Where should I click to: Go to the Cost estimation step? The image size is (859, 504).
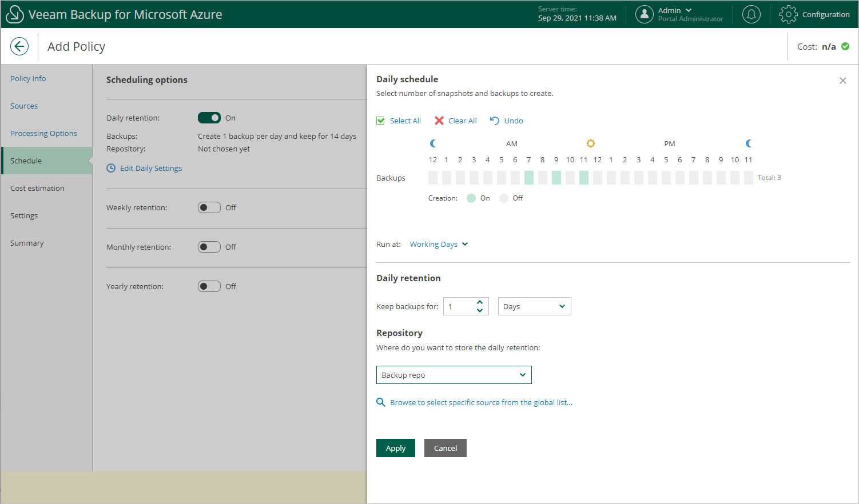point(37,188)
